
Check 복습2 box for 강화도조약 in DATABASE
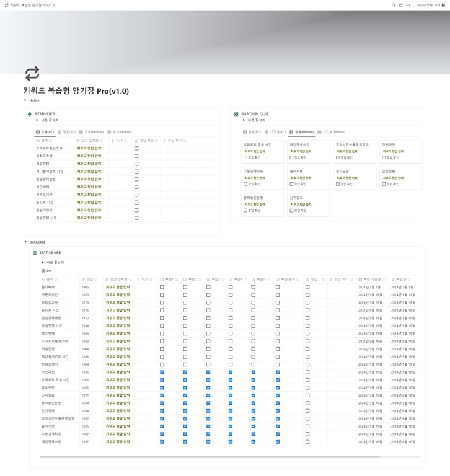185,302
